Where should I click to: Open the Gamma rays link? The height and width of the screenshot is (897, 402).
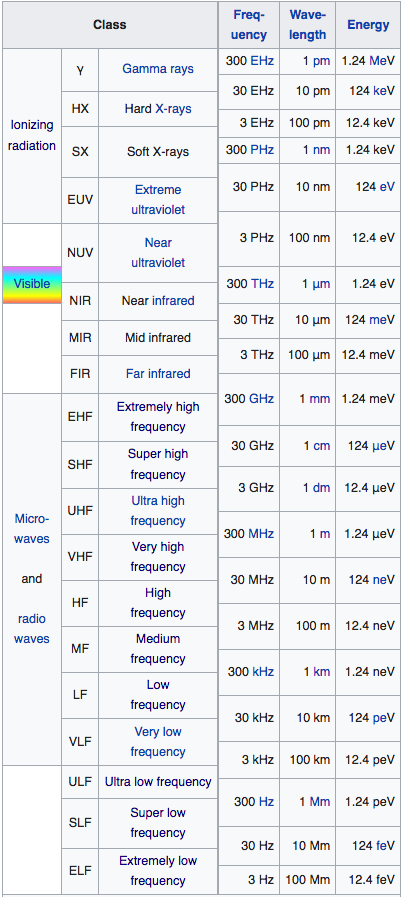point(158,69)
